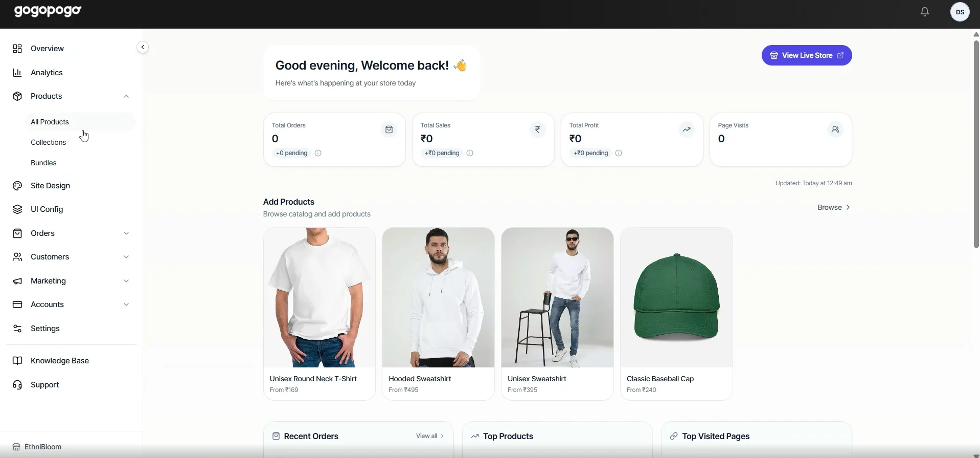Click the Total Profit trend icon
This screenshot has width=980, height=458.
(x=687, y=130)
